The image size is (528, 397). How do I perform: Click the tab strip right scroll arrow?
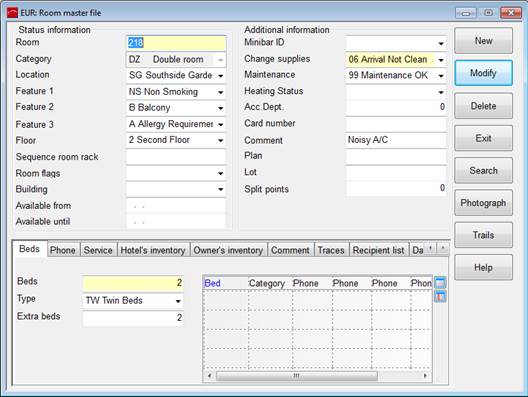443,249
